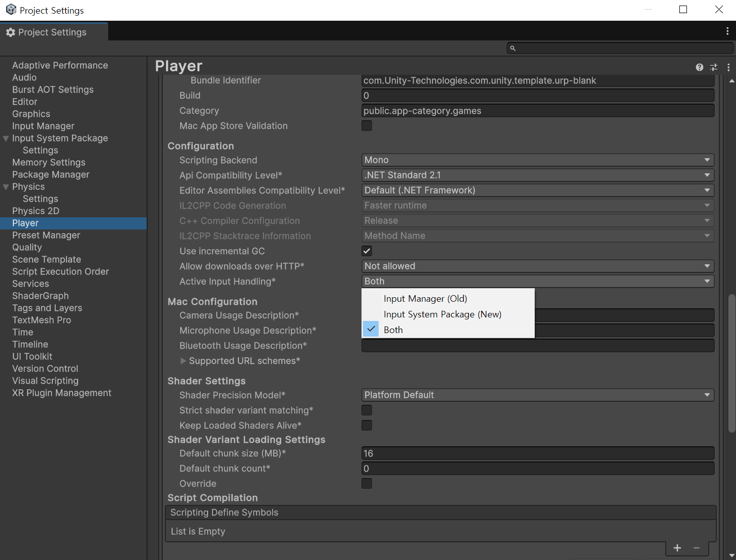Enable Strict shader variant matching
Screen dimensions: 736x560
tap(367, 410)
